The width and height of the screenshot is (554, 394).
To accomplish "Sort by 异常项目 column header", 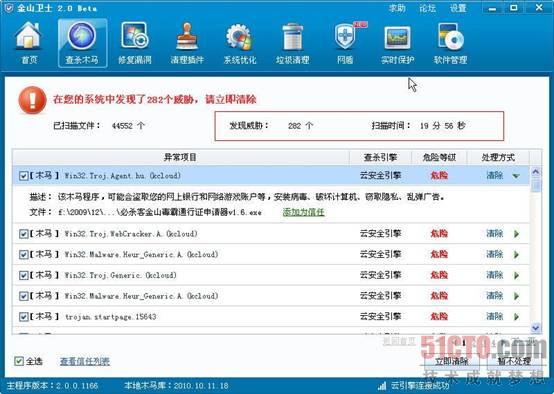I will pyautogui.click(x=181, y=157).
